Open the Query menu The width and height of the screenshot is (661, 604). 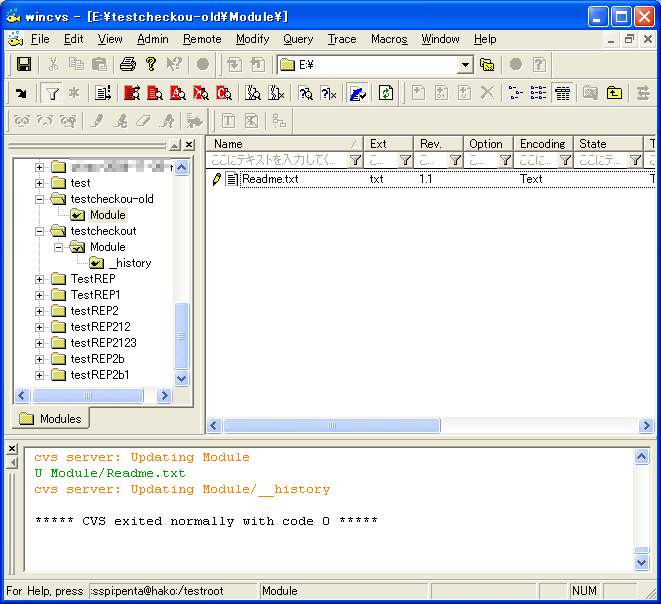pyautogui.click(x=298, y=39)
